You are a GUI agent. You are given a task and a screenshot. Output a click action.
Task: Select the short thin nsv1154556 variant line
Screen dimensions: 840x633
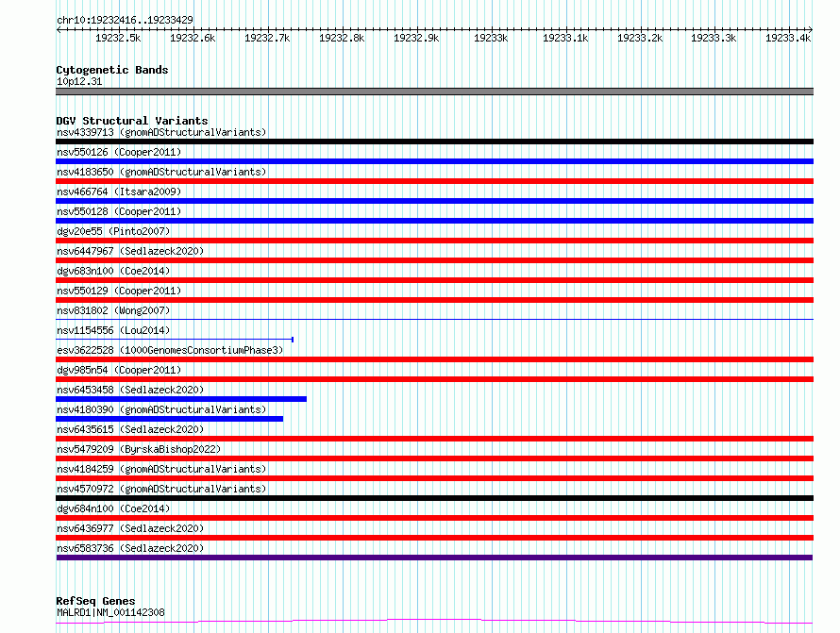pos(175,340)
